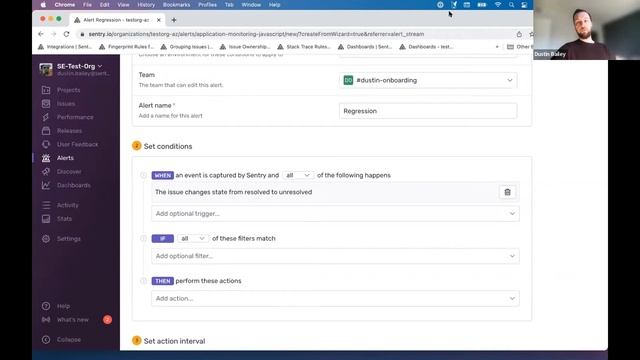Click the browser address bar URL
640x360 pixels.
[256, 34]
